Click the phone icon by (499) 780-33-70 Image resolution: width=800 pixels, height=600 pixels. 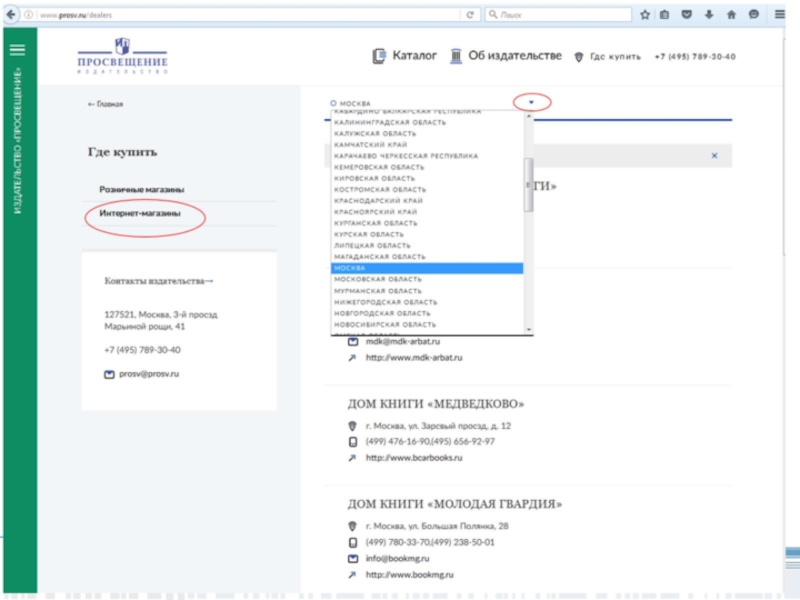(353, 542)
